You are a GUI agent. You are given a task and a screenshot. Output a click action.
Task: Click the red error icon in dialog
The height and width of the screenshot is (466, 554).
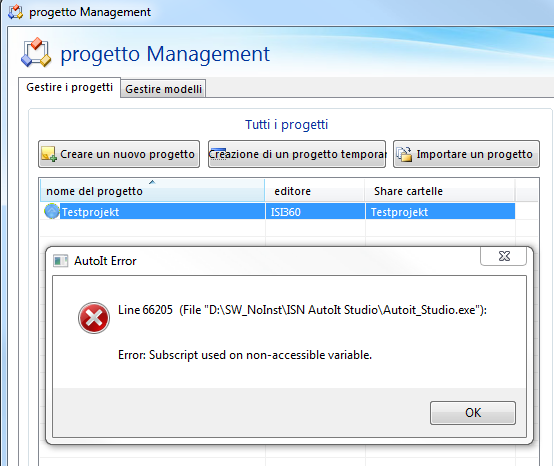[x=94, y=318]
